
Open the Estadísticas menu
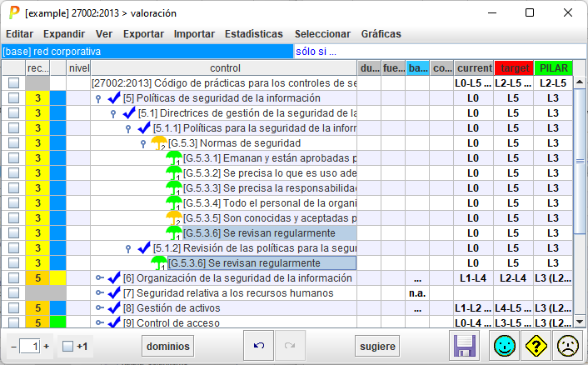click(254, 34)
